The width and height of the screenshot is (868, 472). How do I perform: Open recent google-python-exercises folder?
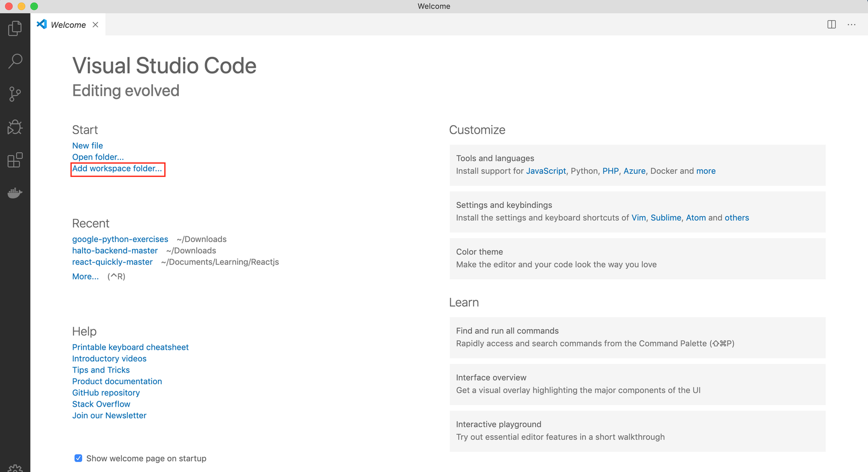pos(120,239)
